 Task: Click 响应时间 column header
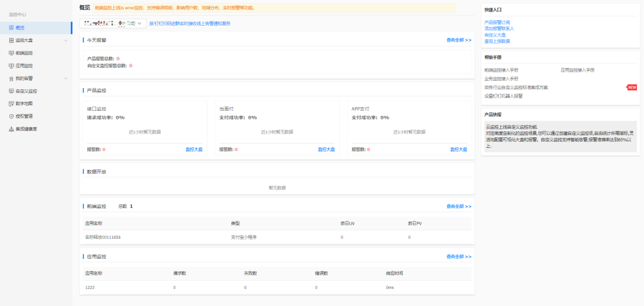pyautogui.click(x=394, y=274)
